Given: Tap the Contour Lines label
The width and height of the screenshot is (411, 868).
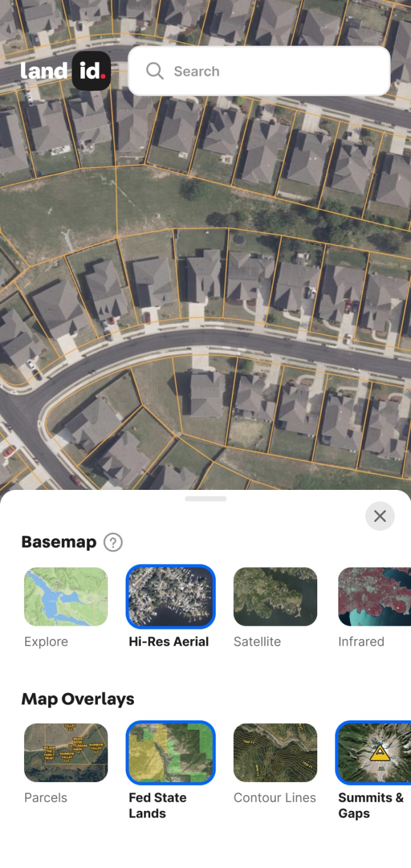Looking at the screenshot, I should coord(275,798).
